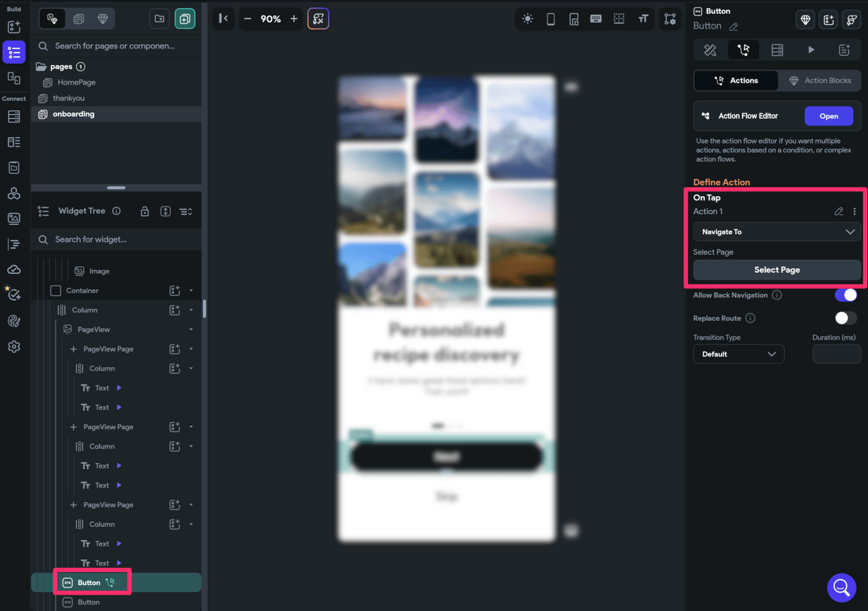Click info icon next to Replace Route

(x=750, y=318)
